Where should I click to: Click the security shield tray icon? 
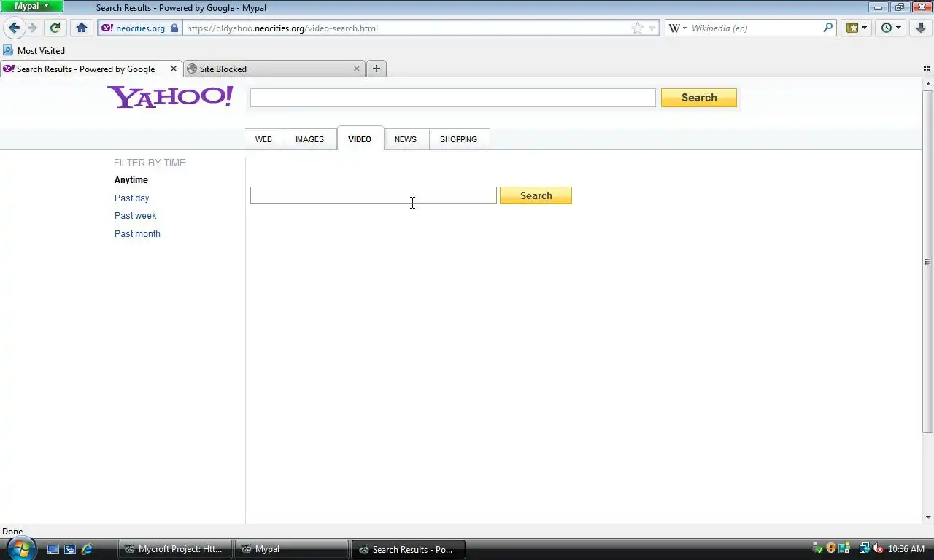(x=830, y=549)
